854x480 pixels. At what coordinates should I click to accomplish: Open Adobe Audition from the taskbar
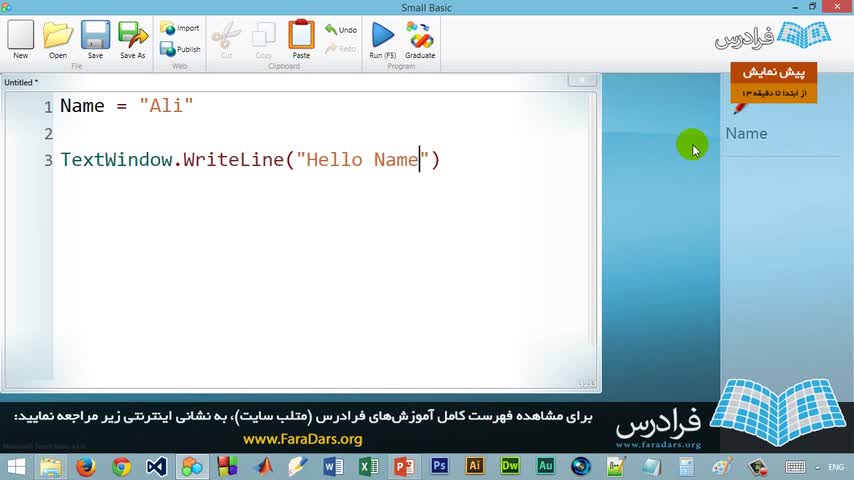pyautogui.click(x=545, y=466)
